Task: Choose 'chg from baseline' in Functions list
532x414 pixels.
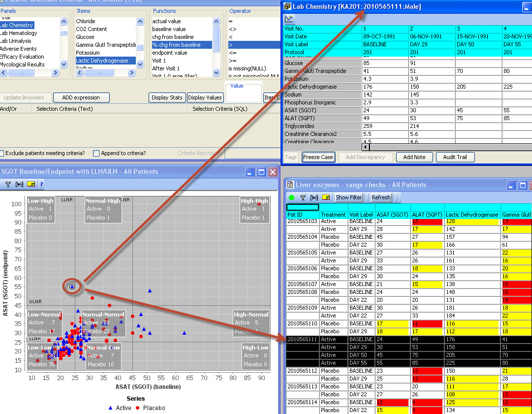Action: (x=173, y=36)
